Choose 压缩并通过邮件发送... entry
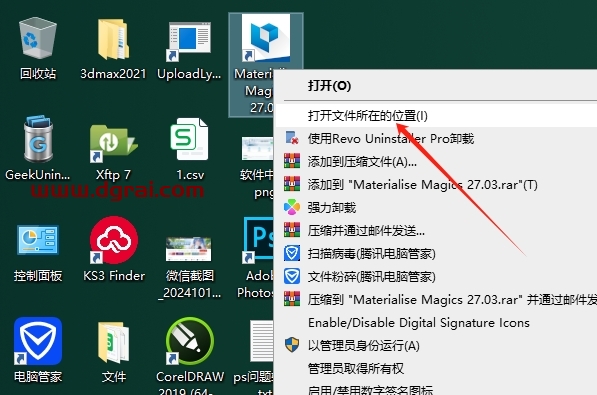 pyautogui.click(x=435, y=231)
